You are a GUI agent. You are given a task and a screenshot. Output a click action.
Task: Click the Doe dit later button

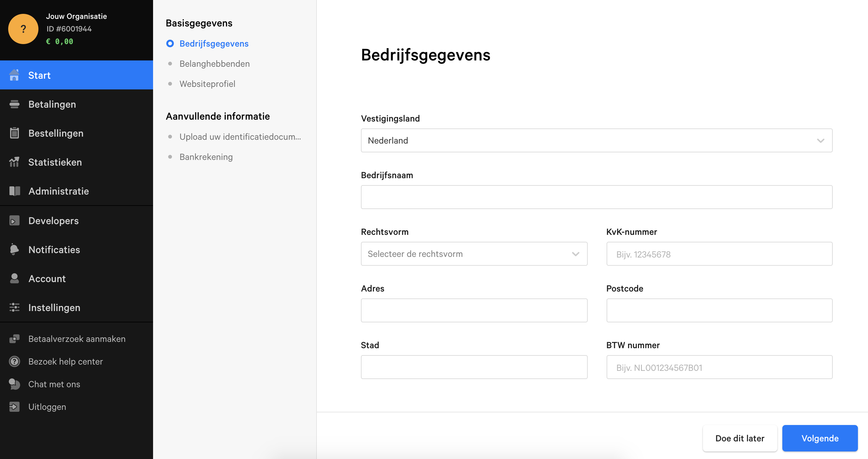click(x=740, y=438)
